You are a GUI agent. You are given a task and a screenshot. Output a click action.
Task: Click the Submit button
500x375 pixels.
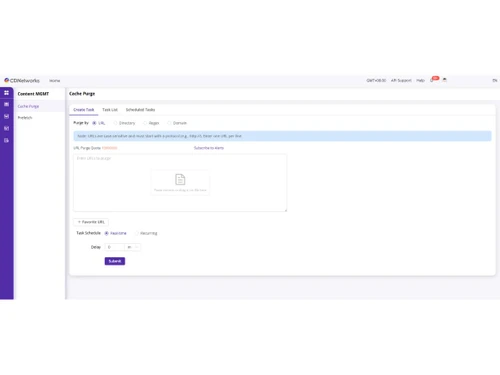pyautogui.click(x=115, y=261)
